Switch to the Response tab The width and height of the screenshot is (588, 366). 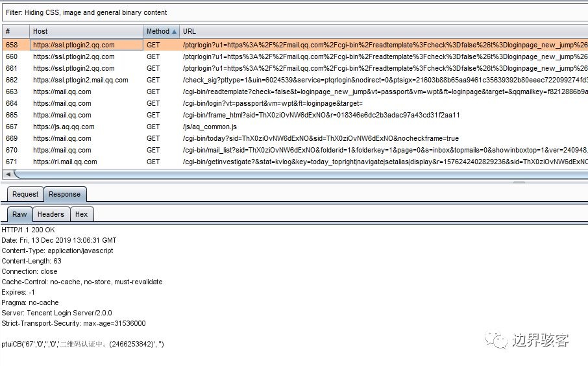tap(64, 194)
